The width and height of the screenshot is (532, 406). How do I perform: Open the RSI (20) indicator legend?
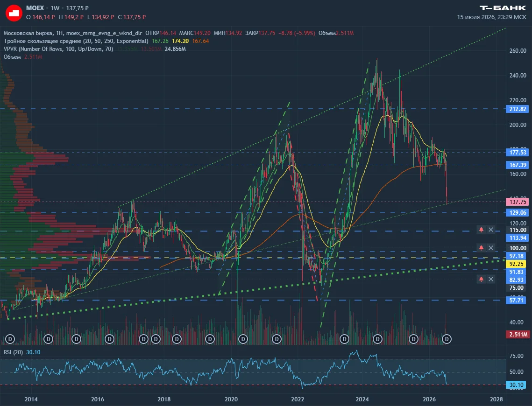pyautogui.click(x=13, y=352)
